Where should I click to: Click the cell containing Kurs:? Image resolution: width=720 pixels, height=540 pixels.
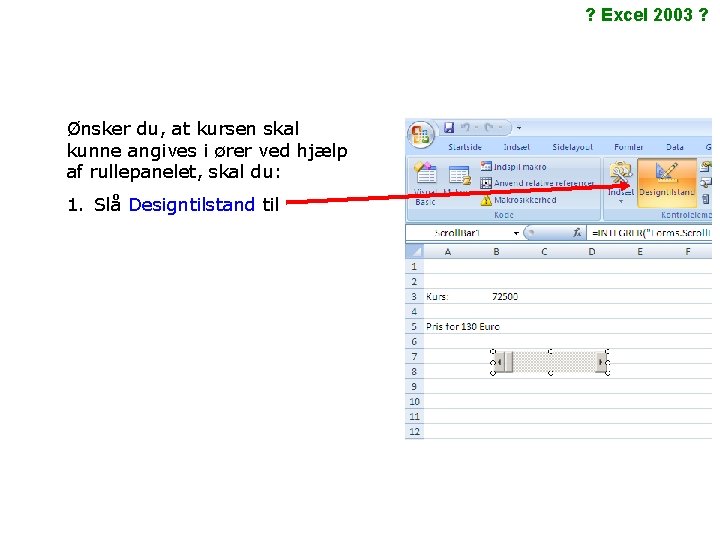(x=448, y=297)
